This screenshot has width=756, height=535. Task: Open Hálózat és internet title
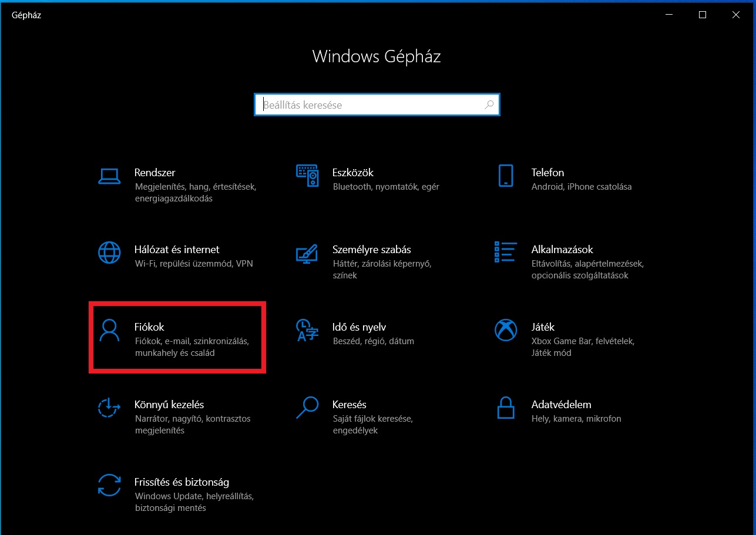(x=177, y=250)
